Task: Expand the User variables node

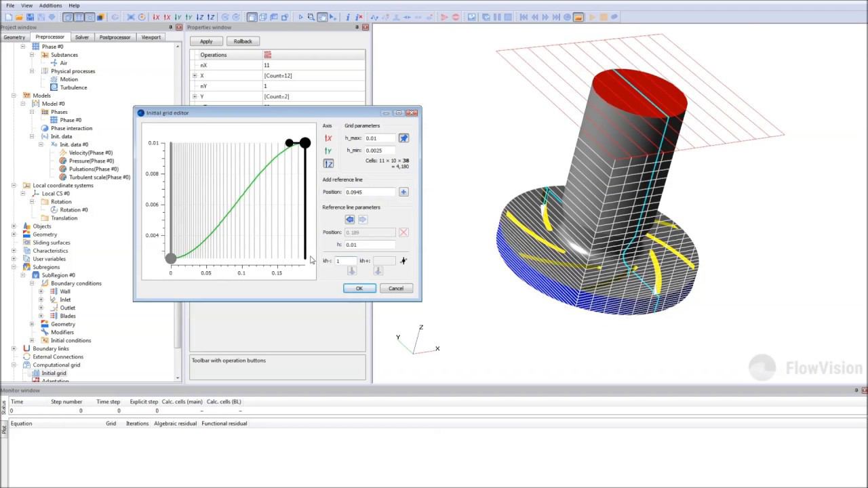Action: pyautogui.click(x=14, y=259)
